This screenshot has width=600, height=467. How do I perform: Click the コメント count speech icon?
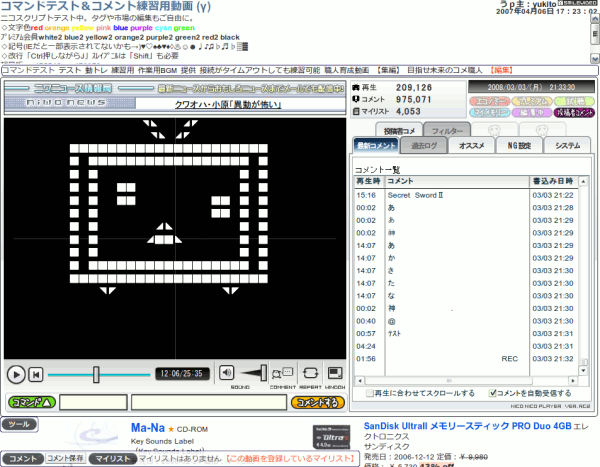click(356, 99)
